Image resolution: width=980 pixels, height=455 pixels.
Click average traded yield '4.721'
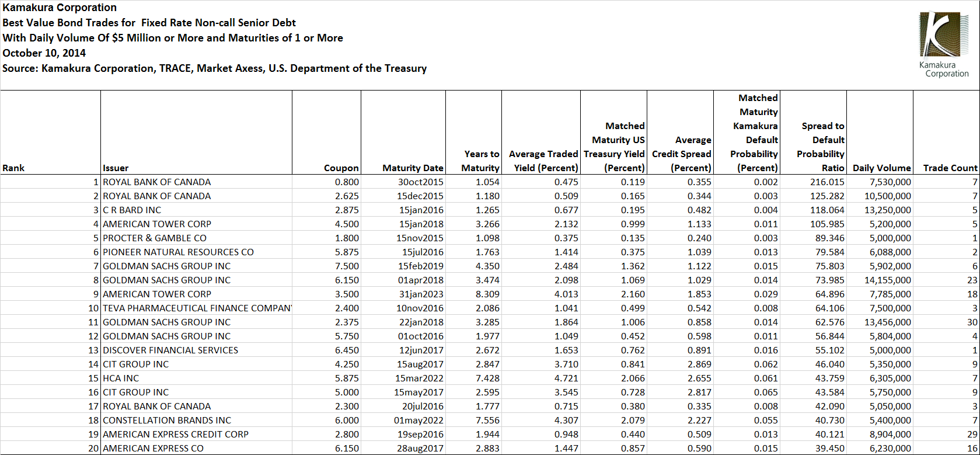(x=566, y=378)
